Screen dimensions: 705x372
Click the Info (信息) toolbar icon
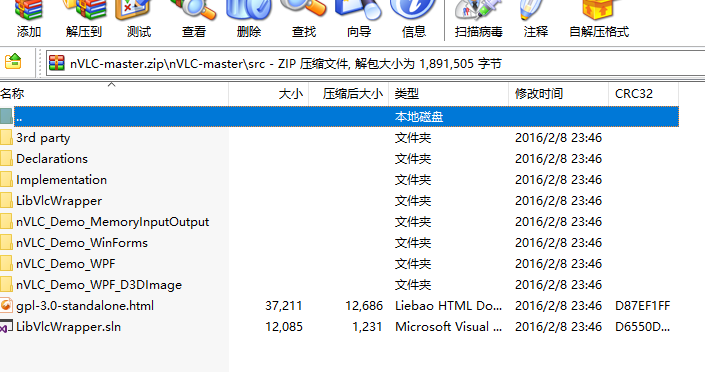[x=414, y=19]
